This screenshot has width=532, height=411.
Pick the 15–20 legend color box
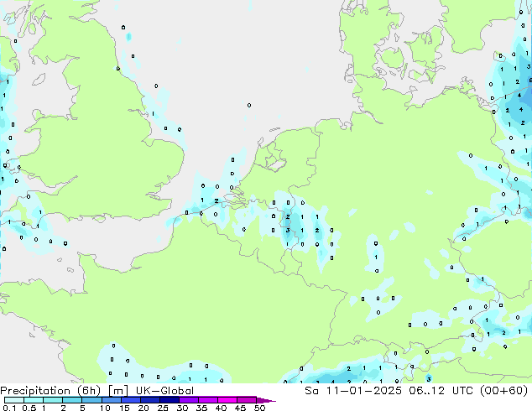(x=131, y=400)
